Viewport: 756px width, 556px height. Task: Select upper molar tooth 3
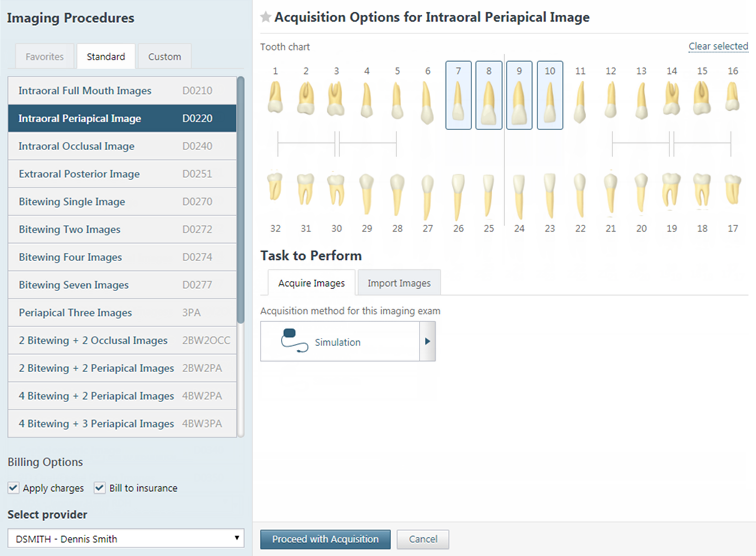click(x=336, y=97)
